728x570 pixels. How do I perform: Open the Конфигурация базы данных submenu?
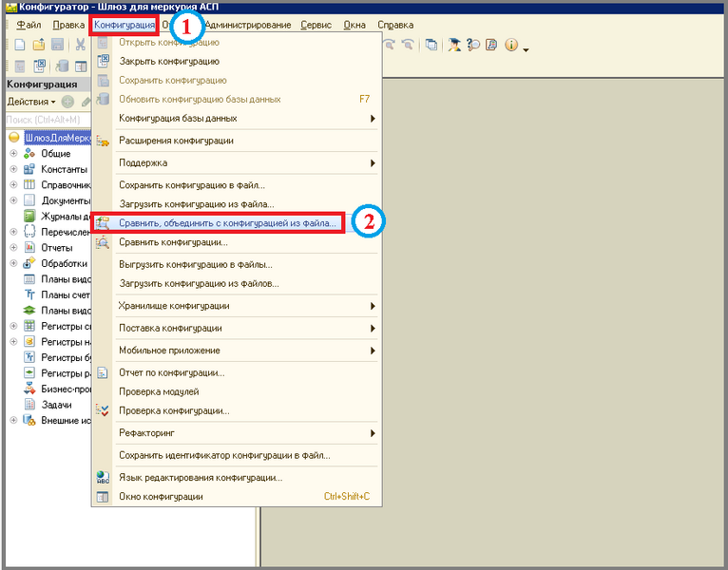237,119
